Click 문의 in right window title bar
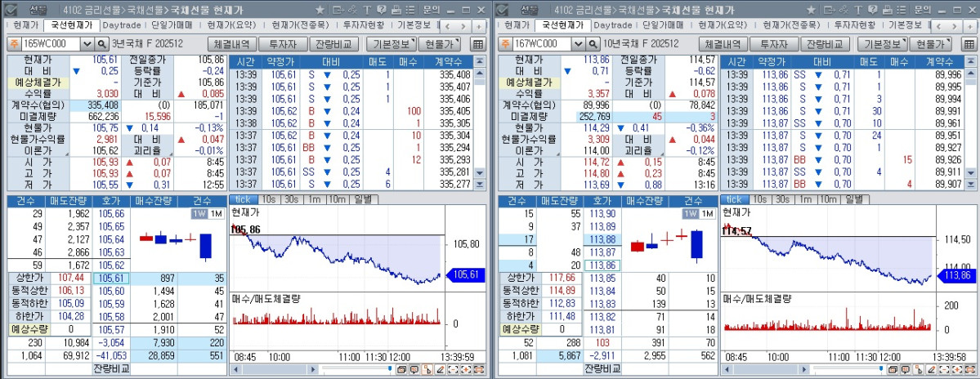 point(923,10)
